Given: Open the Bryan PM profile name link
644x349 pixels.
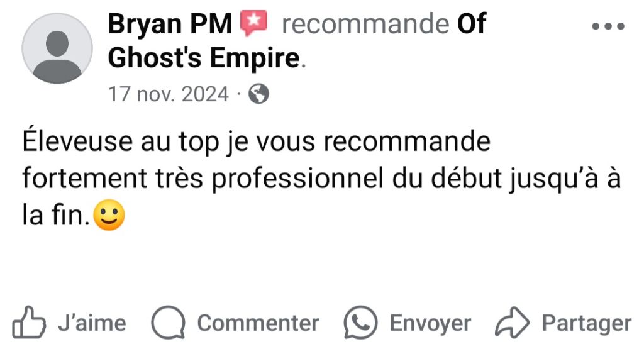Looking at the screenshot, I should pyautogui.click(x=170, y=24).
